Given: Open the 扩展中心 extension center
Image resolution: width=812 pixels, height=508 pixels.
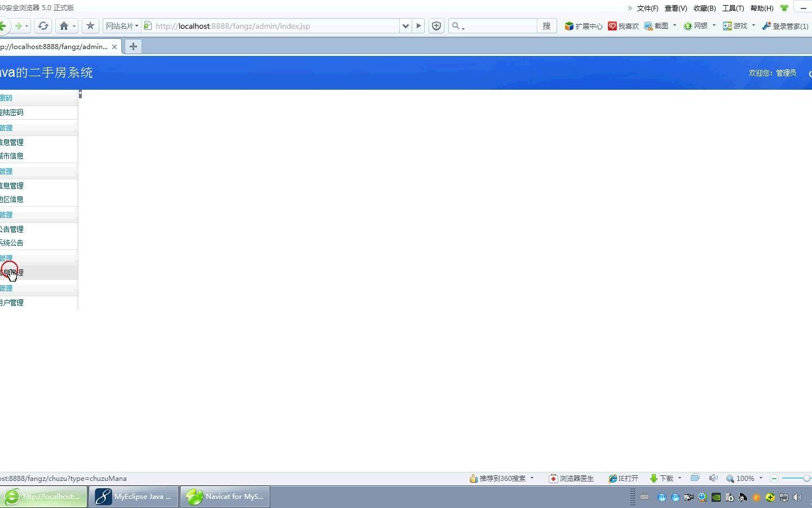Looking at the screenshot, I should pyautogui.click(x=583, y=26).
